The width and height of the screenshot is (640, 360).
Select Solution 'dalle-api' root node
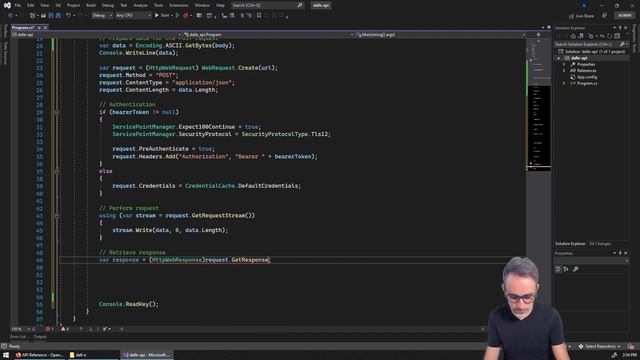[591, 51]
